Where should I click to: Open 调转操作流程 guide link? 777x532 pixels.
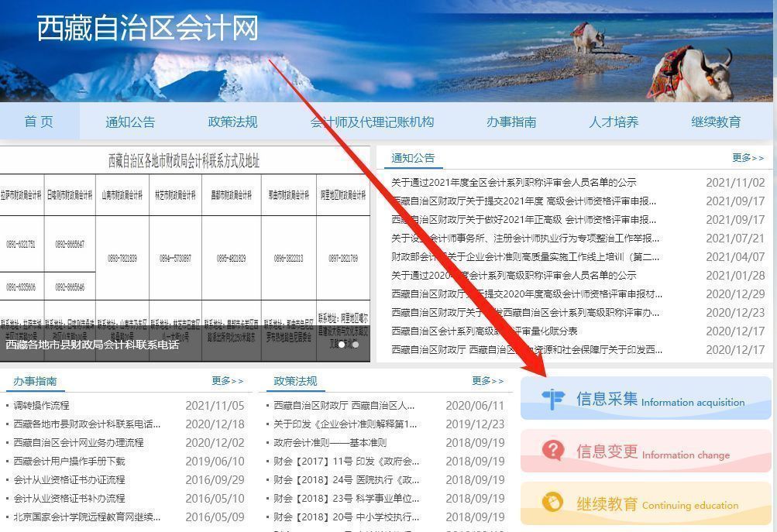coord(41,405)
